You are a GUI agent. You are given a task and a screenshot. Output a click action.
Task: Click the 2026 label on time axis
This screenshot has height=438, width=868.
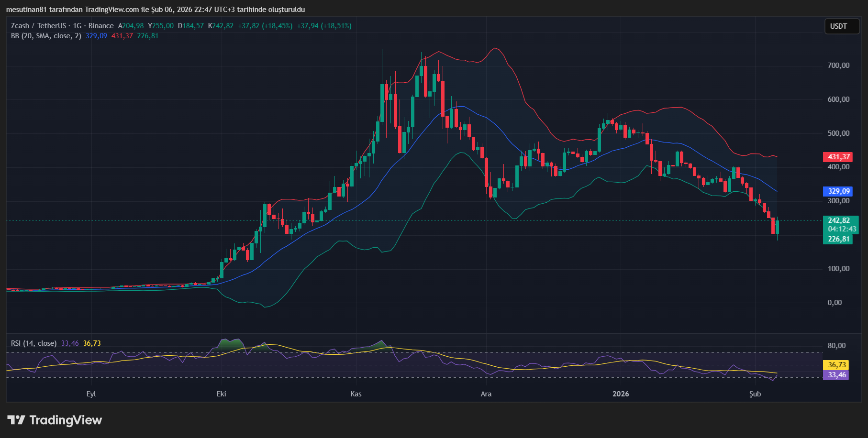pos(621,394)
